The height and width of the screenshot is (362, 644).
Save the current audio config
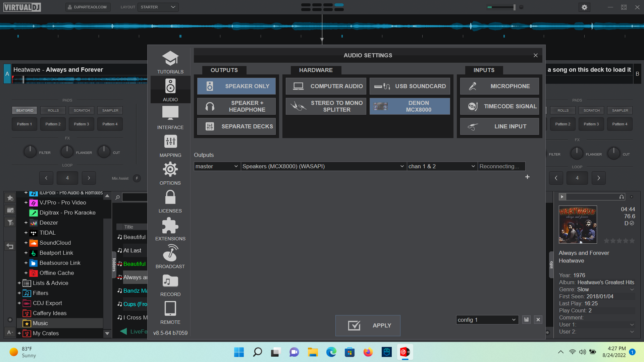coord(526,320)
